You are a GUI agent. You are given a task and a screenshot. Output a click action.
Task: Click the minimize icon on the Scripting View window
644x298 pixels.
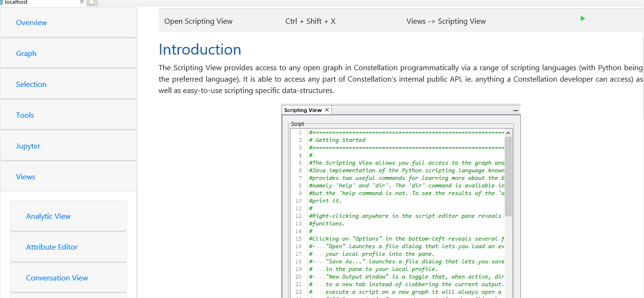coord(515,110)
